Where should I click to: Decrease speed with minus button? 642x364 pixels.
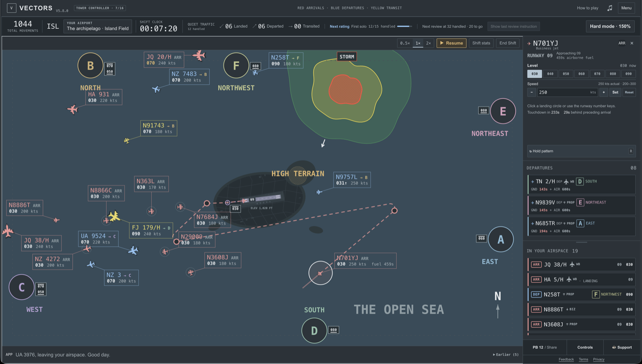tap(532, 92)
